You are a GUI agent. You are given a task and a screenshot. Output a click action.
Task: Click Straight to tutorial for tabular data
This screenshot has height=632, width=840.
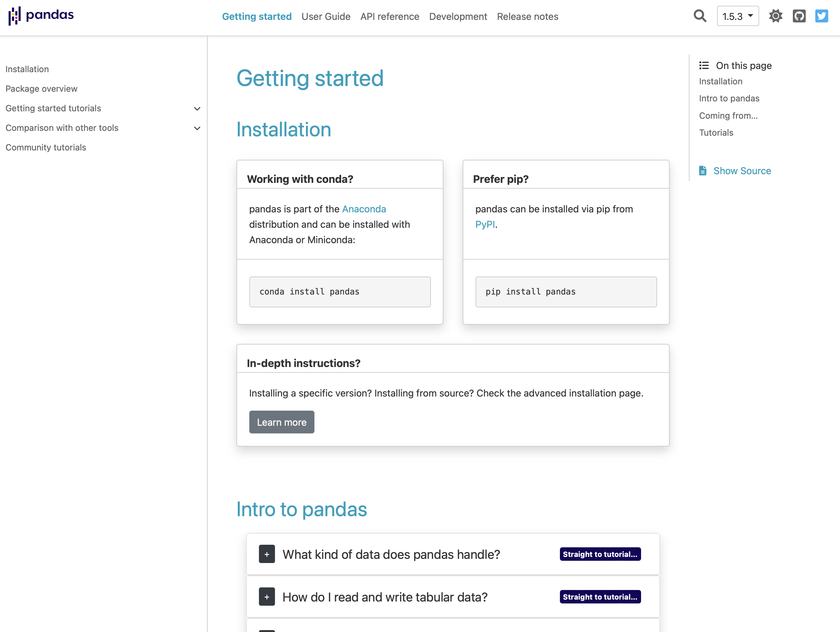[x=600, y=597]
